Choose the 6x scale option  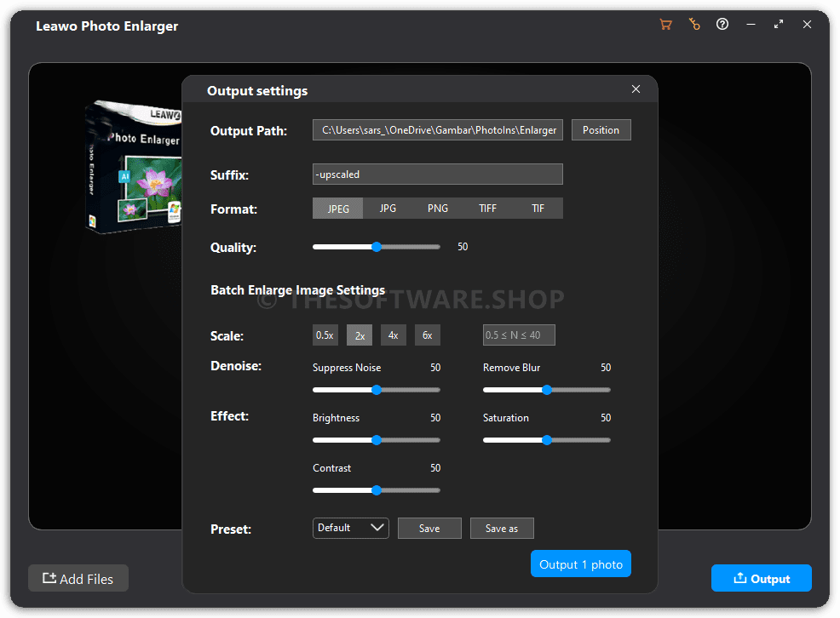428,335
